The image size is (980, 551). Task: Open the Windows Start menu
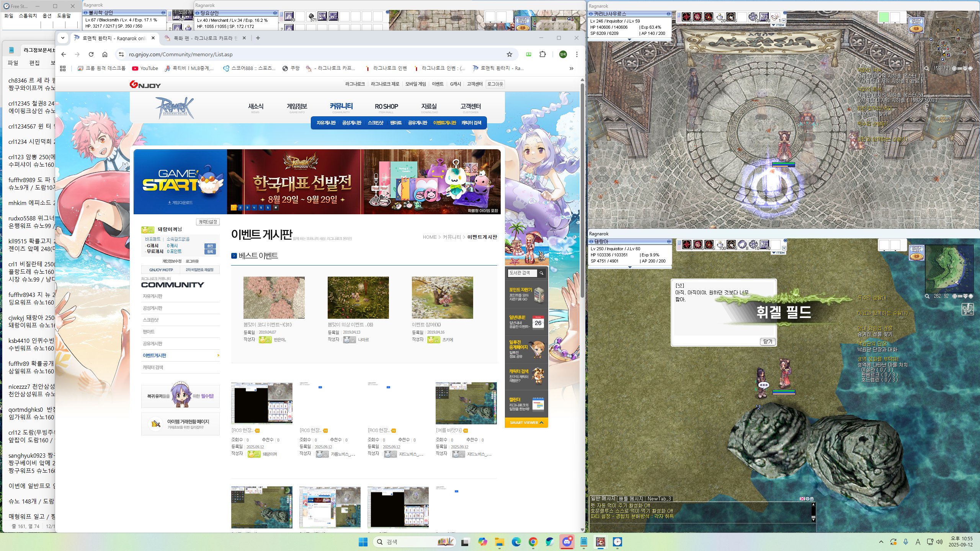click(363, 542)
